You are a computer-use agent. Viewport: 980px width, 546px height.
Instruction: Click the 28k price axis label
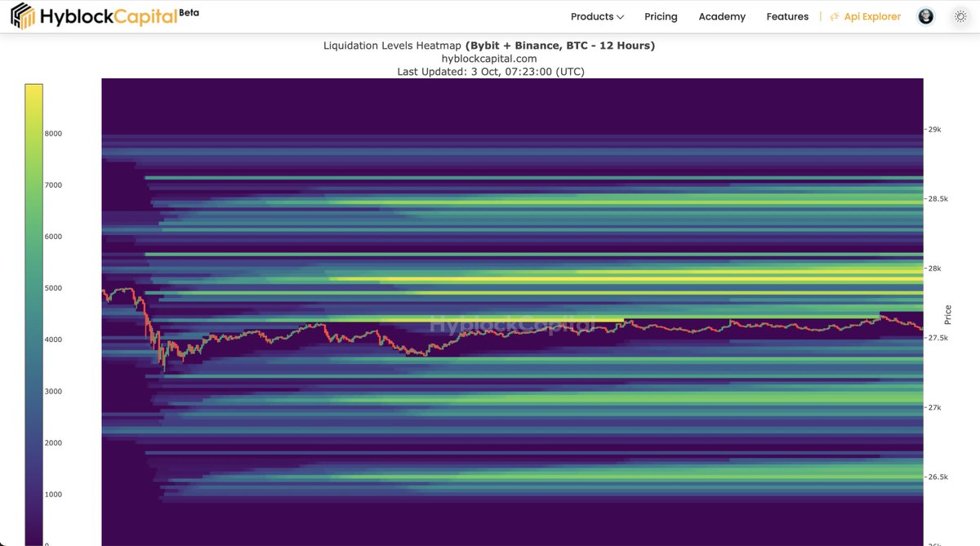pos(935,269)
